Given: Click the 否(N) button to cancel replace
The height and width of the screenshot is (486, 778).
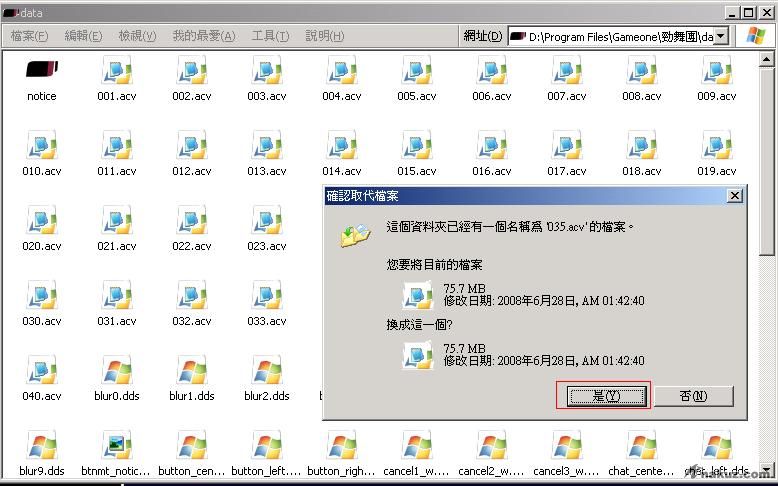Looking at the screenshot, I should pos(693,396).
